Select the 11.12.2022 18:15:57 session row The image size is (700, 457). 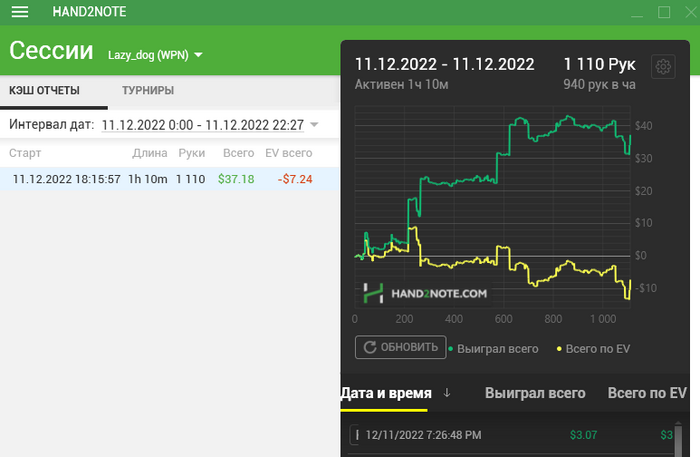click(x=170, y=179)
